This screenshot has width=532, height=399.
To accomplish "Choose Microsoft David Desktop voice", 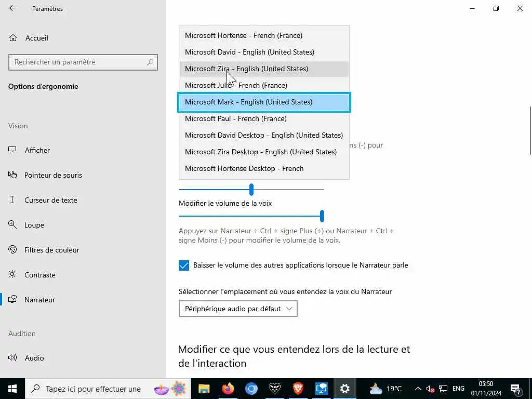I will pyautogui.click(x=264, y=135).
